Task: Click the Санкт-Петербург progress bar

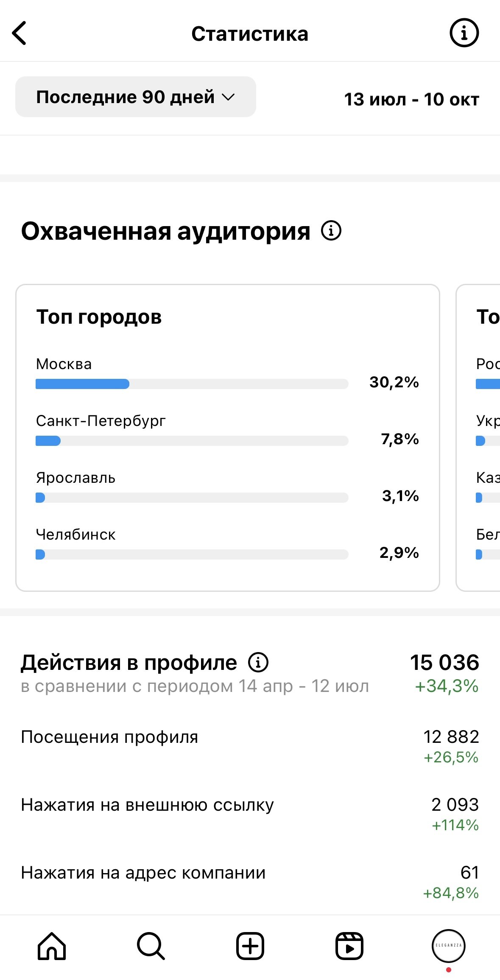Action: (x=192, y=441)
